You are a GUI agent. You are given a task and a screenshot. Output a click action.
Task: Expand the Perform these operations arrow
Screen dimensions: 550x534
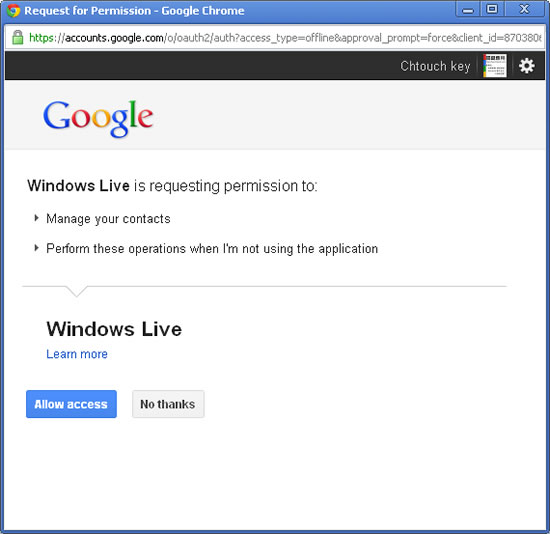coord(36,248)
